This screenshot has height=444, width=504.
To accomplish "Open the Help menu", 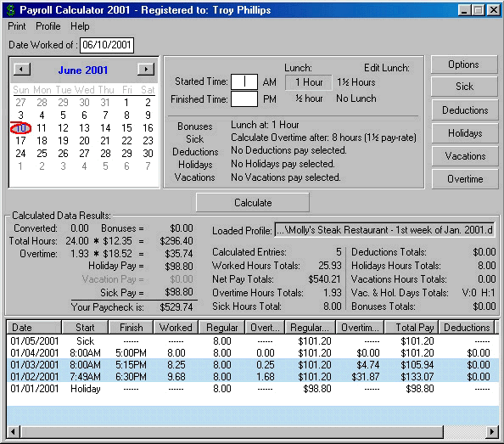I will [80, 26].
